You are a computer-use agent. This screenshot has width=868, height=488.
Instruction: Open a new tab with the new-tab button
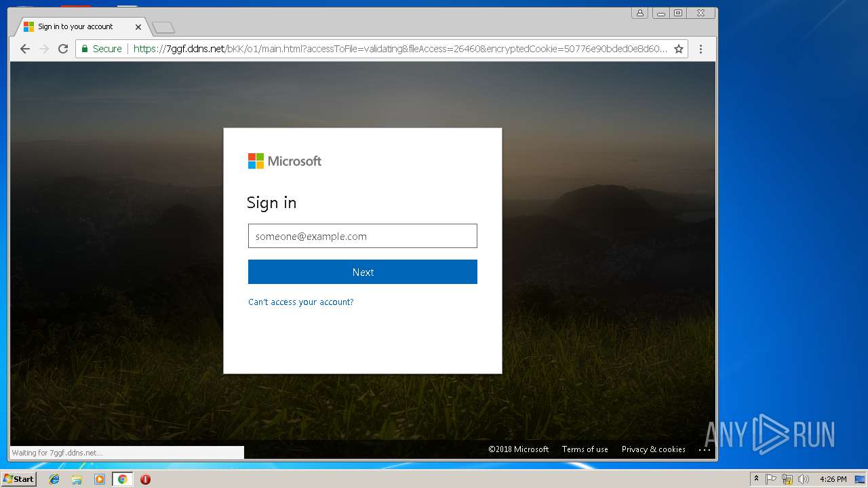click(163, 27)
